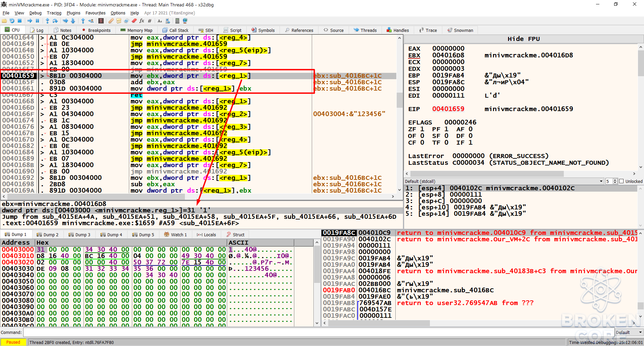Select the EAX register value 00000000
The width and height of the screenshot is (644, 346).
click(448, 49)
